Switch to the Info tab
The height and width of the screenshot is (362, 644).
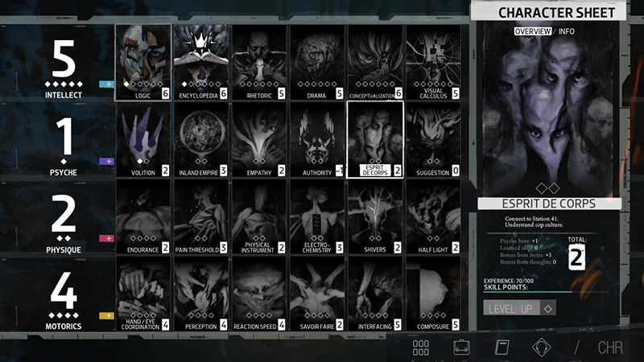[x=567, y=31]
